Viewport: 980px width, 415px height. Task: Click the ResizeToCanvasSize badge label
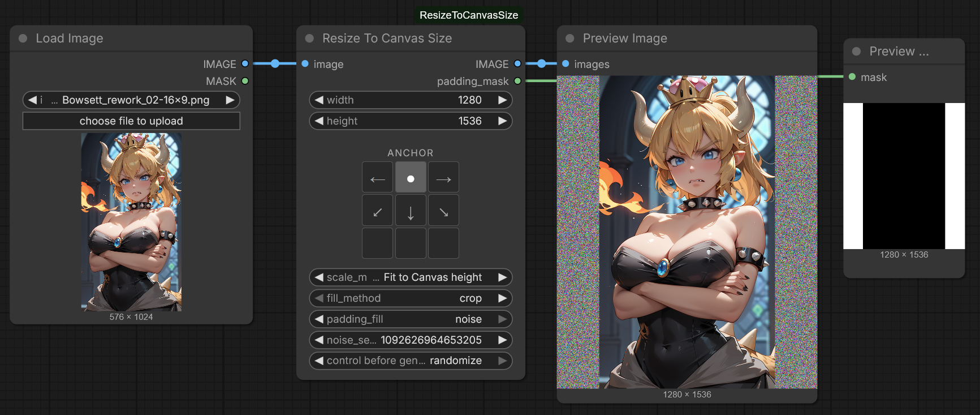point(469,15)
